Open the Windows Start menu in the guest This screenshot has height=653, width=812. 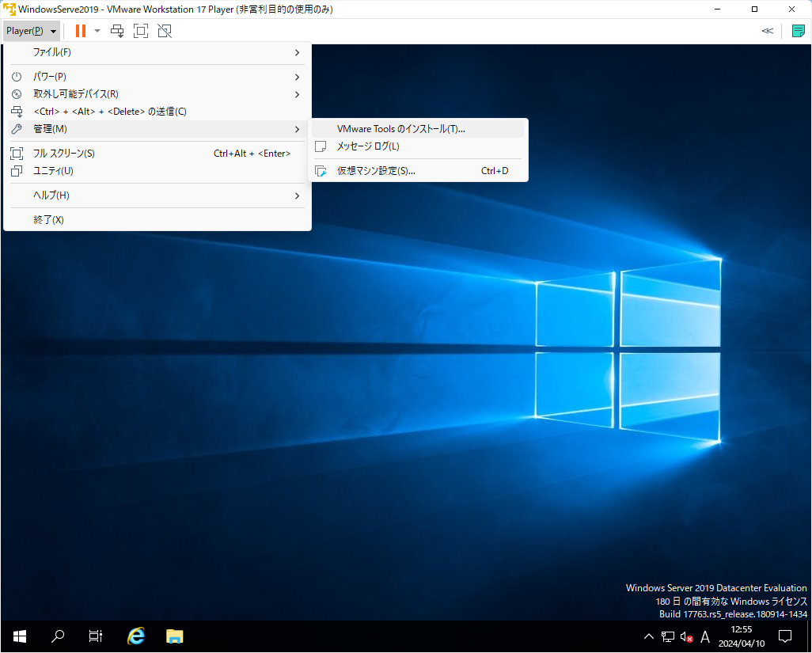[x=20, y=636]
